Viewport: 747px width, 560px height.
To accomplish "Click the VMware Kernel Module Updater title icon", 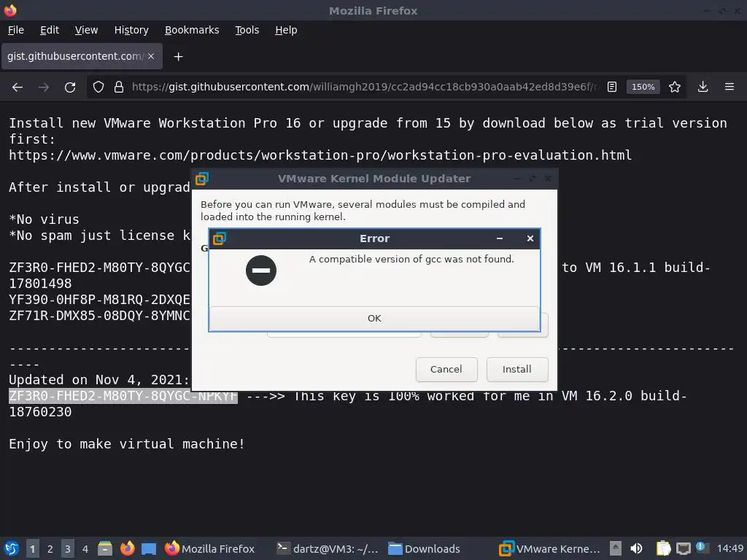I will pyautogui.click(x=202, y=179).
